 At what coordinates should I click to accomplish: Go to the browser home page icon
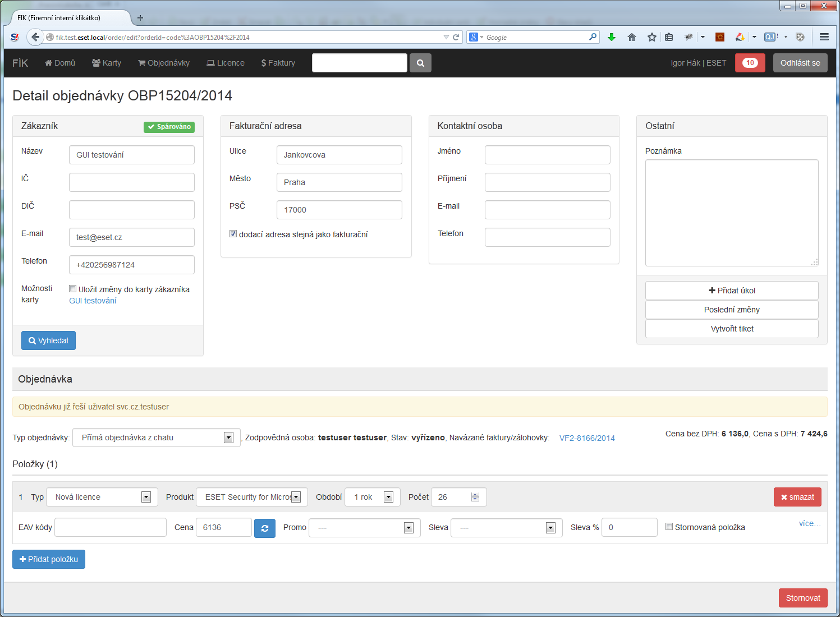tap(632, 37)
